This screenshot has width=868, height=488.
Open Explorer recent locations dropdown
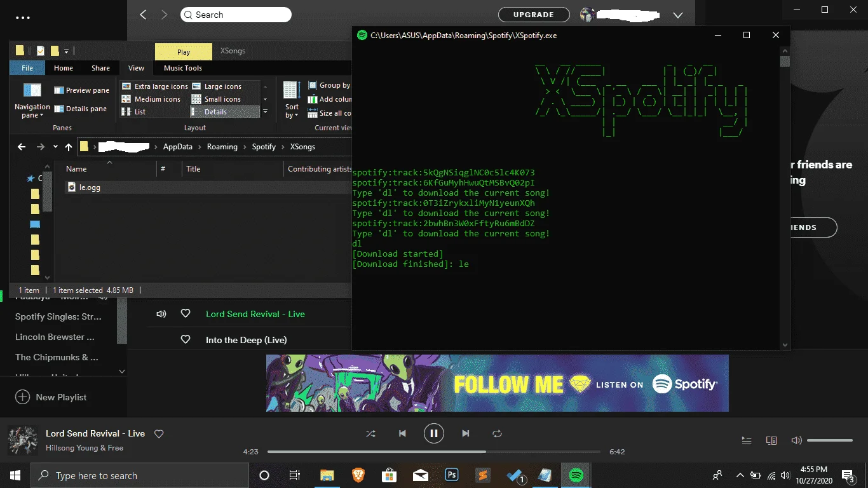[x=55, y=147]
